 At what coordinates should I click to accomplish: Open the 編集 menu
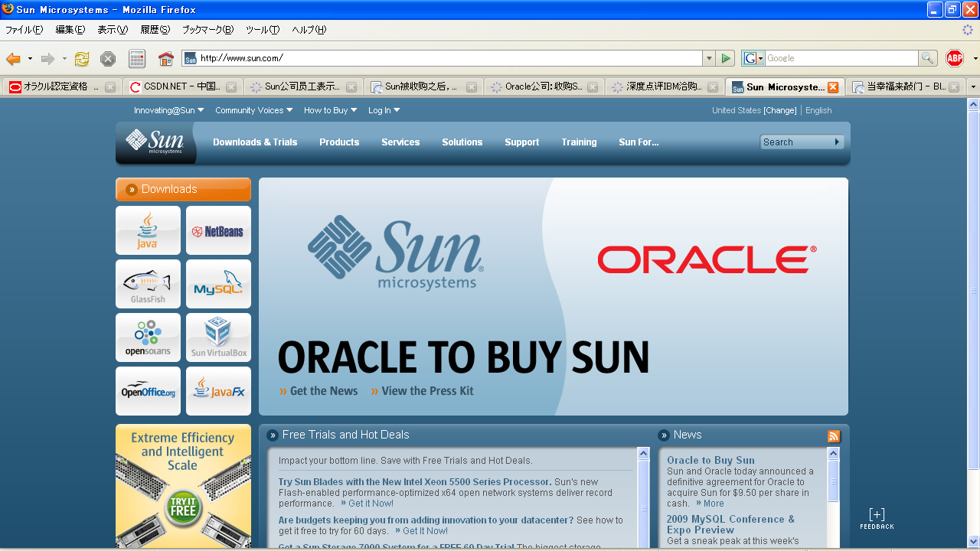point(70,30)
